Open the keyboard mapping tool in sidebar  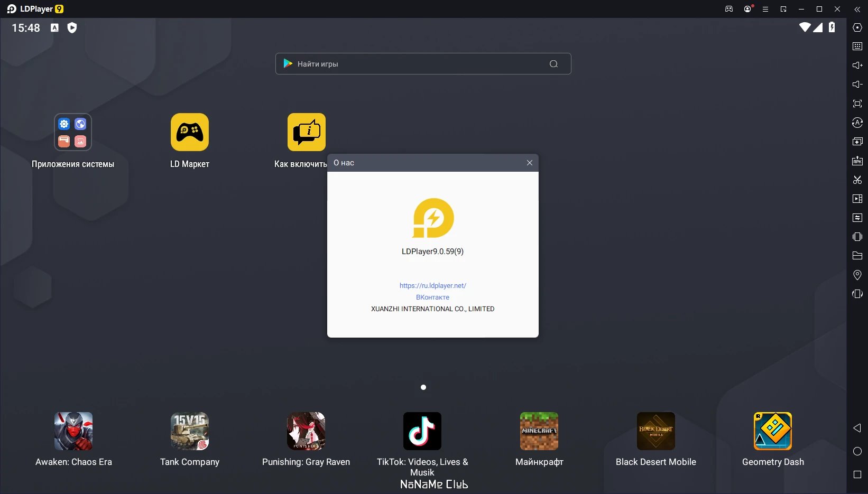click(857, 46)
